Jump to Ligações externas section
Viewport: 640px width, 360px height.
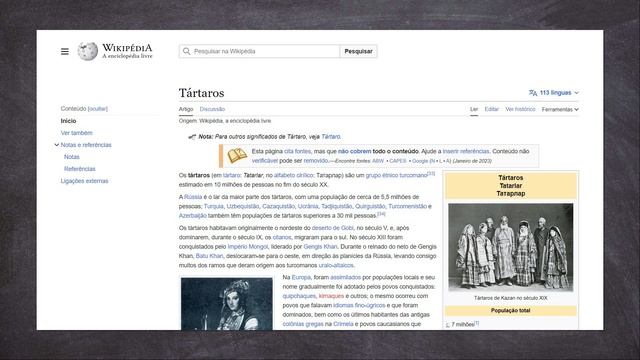84,181
